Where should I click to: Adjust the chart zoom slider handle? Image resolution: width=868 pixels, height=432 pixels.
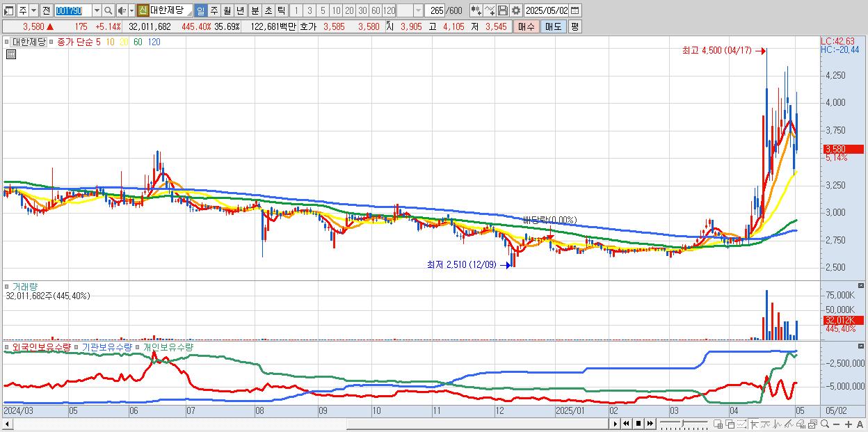pyautogui.click(x=683, y=423)
